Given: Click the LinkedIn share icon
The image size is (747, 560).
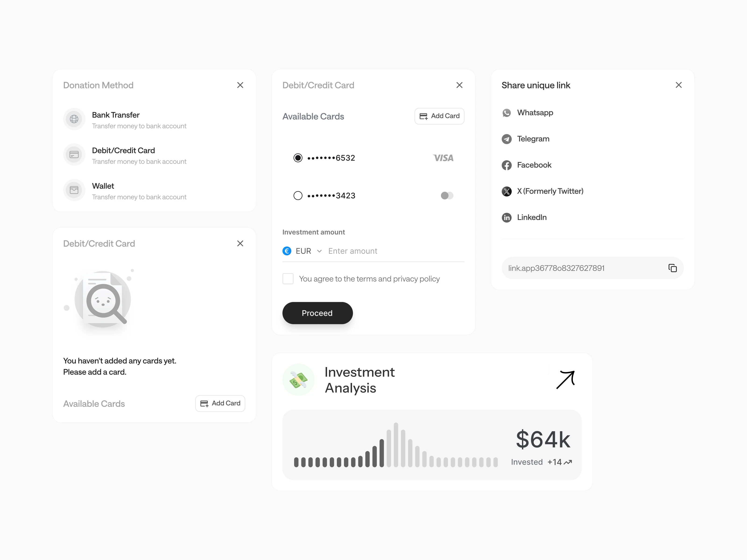Looking at the screenshot, I should tap(506, 217).
